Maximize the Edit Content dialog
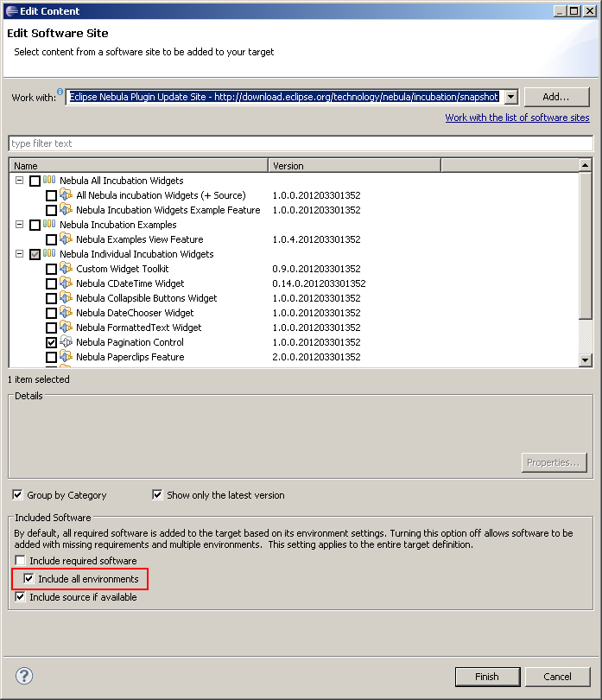Image resolution: width=602 pixels, height=700 pixels. 573,11
